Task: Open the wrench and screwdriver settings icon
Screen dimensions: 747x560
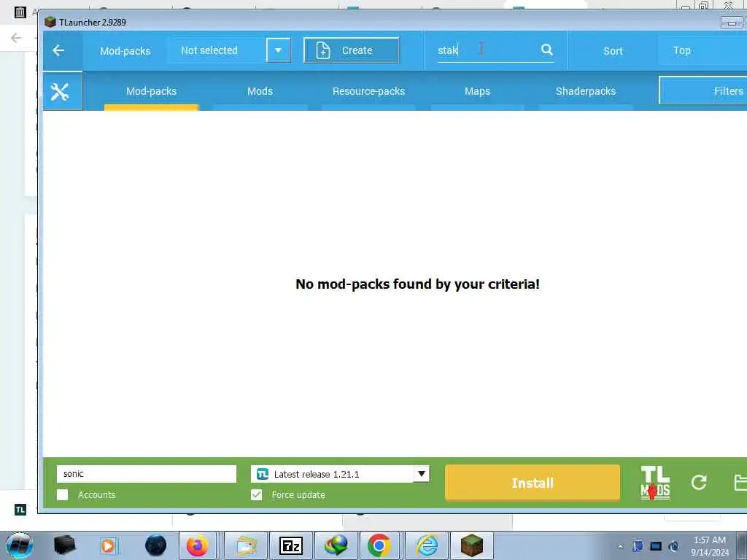Action: [x=60, y=91]
